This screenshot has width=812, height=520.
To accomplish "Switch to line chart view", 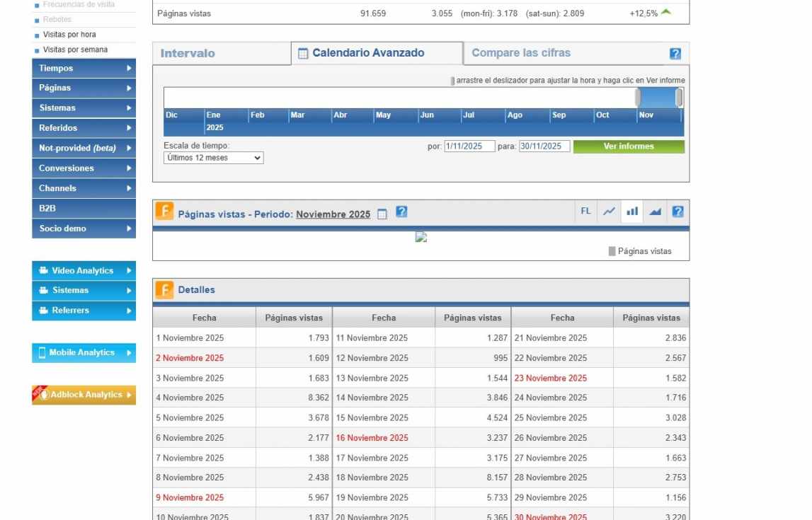I will (x=609, y=212).
